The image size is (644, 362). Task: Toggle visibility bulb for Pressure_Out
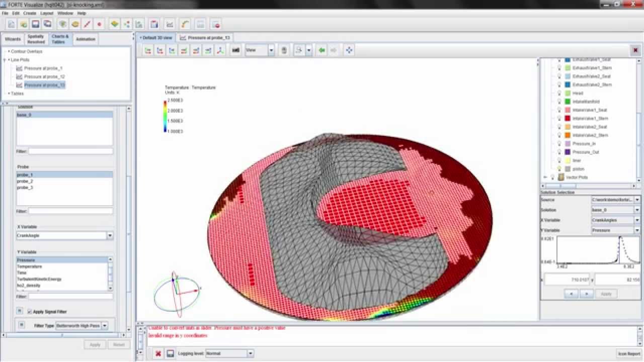559,152
